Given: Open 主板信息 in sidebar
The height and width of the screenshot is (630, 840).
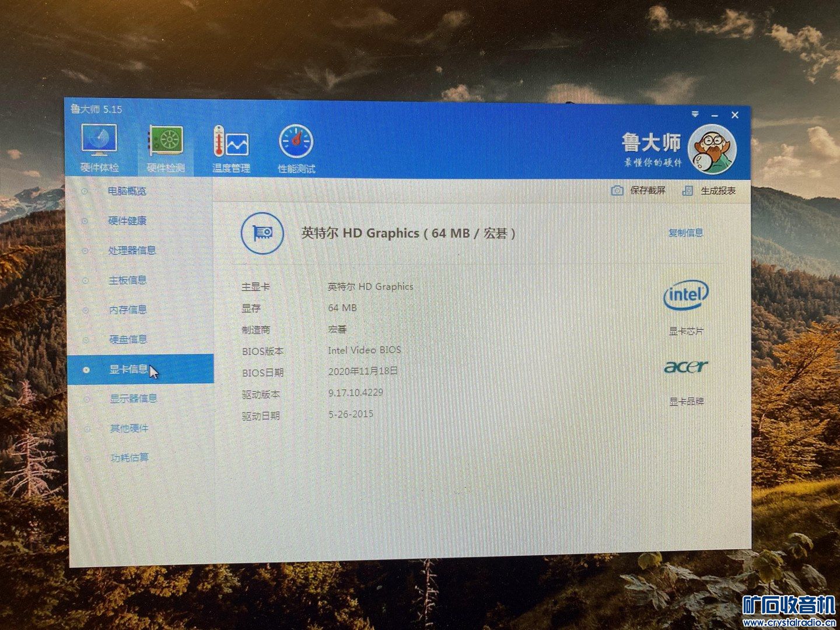Looking at the screenshot, I should pos(127,281).
